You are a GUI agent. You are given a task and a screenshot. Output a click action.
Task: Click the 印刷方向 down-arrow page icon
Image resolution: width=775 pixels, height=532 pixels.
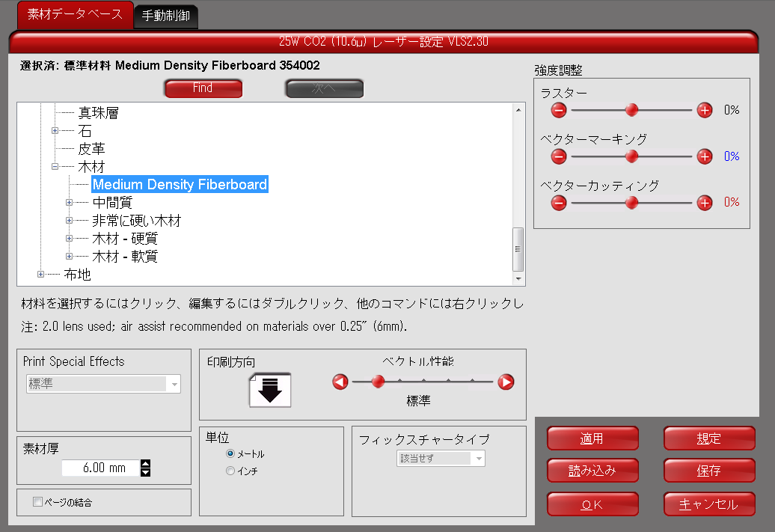(270, 390)
